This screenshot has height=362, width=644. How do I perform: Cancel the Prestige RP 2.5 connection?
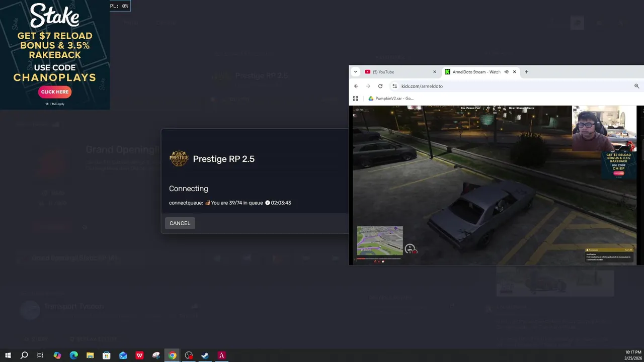(x=180, y=223)
